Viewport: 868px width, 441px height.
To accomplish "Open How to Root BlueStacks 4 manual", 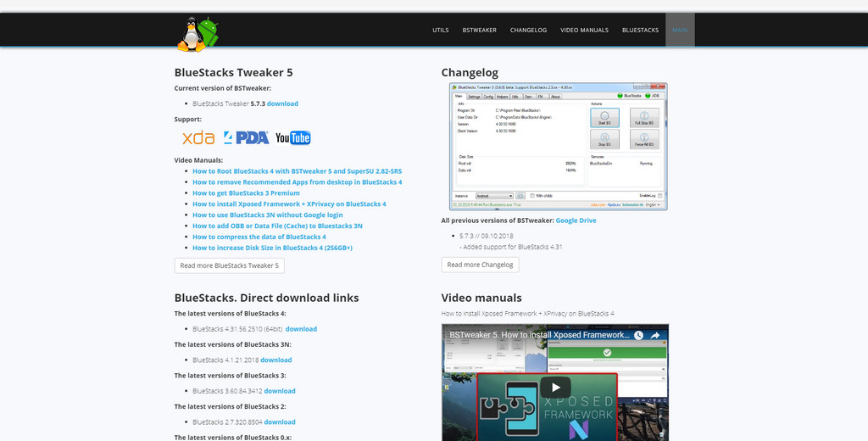I will 298,171.
